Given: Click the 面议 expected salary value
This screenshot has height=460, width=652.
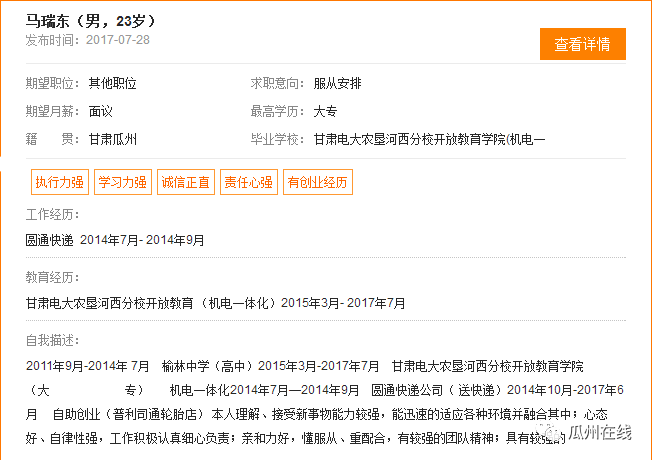Looking at the screenshot, I should (x=101, y=111).
